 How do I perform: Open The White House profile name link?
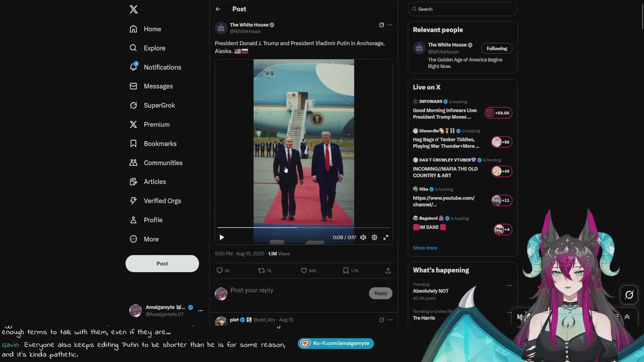tap(249, 25)
